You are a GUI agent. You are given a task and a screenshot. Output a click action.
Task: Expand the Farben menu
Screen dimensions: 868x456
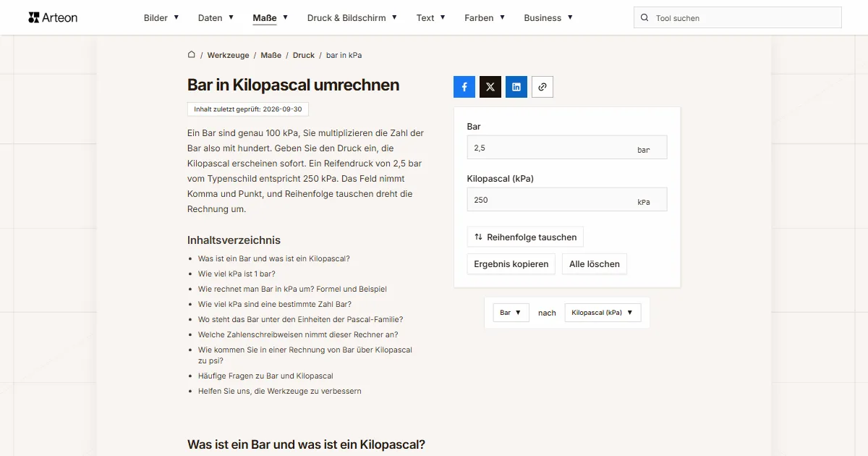(x=485, y=18)
